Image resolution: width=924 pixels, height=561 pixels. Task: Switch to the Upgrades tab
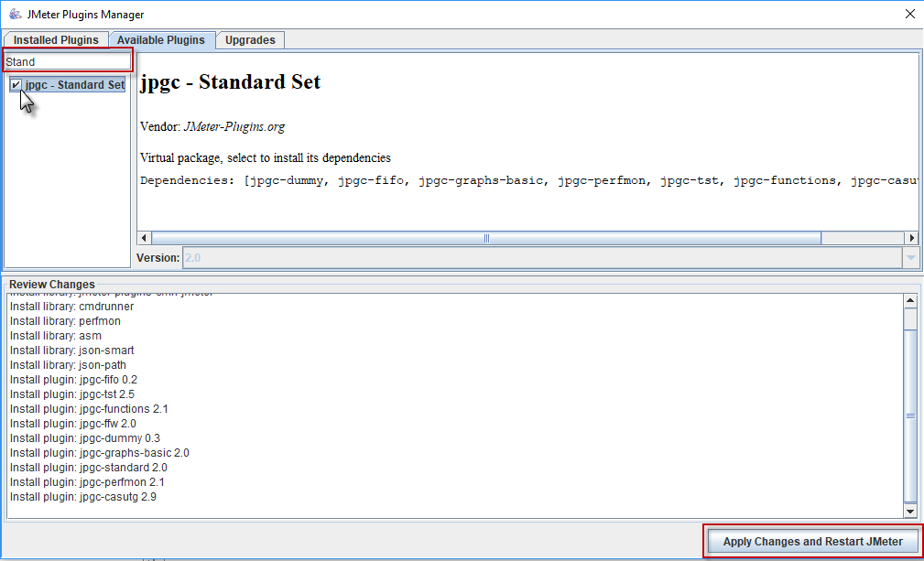250,40
